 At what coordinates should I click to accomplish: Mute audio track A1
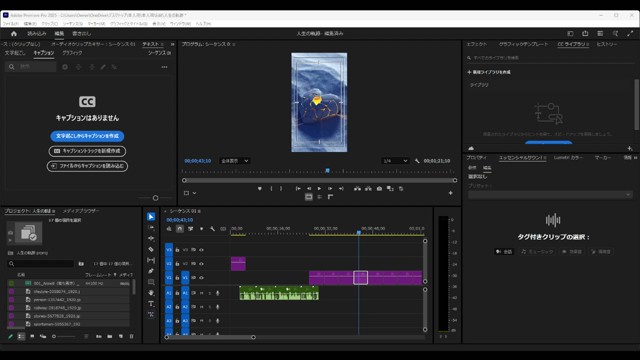point(201,293)
